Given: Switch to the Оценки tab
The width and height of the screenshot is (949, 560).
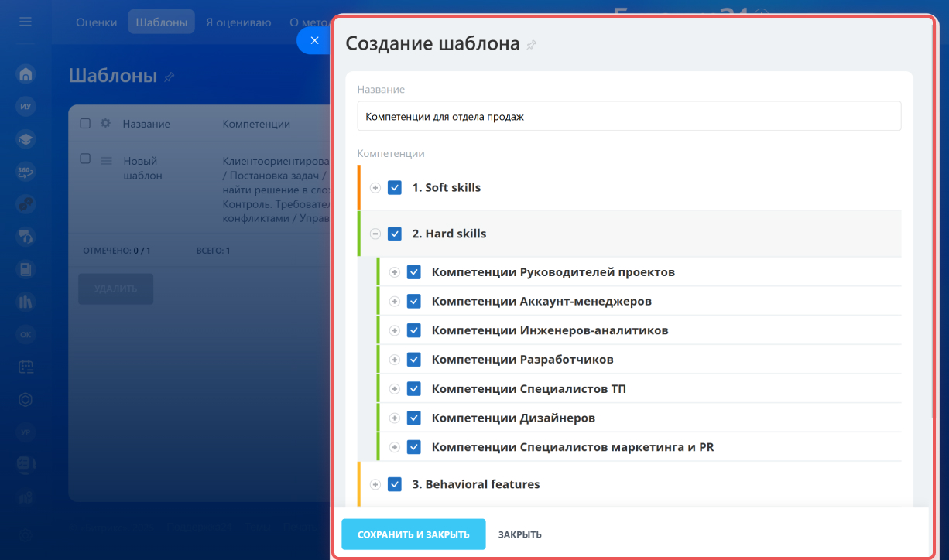Looking at the screenshot, I should 97,22.
